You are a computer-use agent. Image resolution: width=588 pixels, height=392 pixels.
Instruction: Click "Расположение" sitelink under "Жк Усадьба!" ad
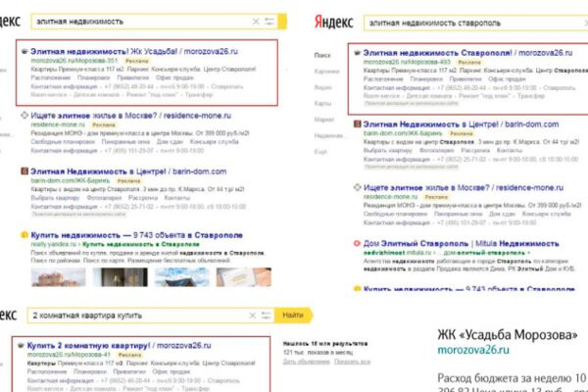click(x=51, y=77)
